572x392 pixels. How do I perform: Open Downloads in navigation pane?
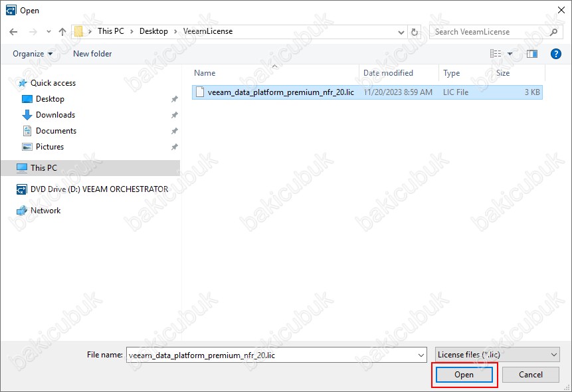point(55,114)
